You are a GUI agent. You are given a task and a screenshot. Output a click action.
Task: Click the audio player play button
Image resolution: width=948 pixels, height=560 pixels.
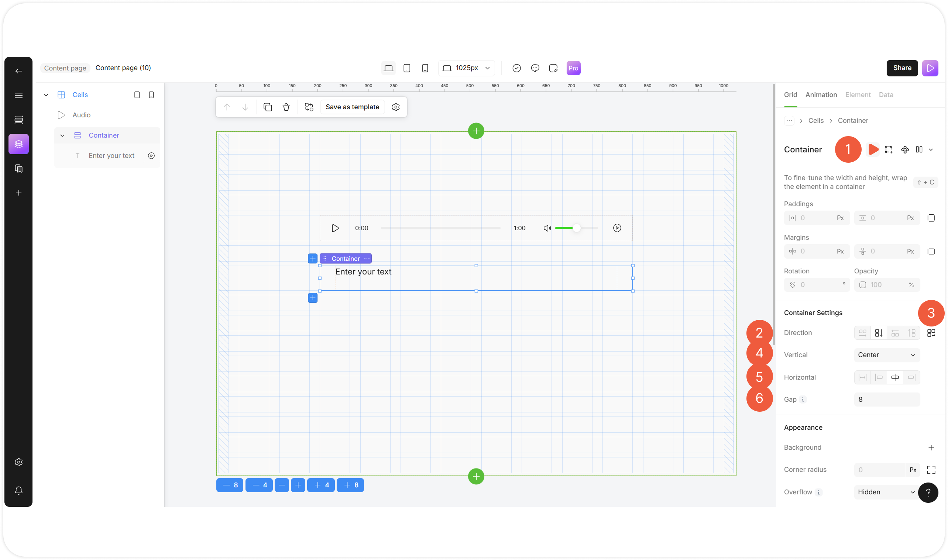335,228
